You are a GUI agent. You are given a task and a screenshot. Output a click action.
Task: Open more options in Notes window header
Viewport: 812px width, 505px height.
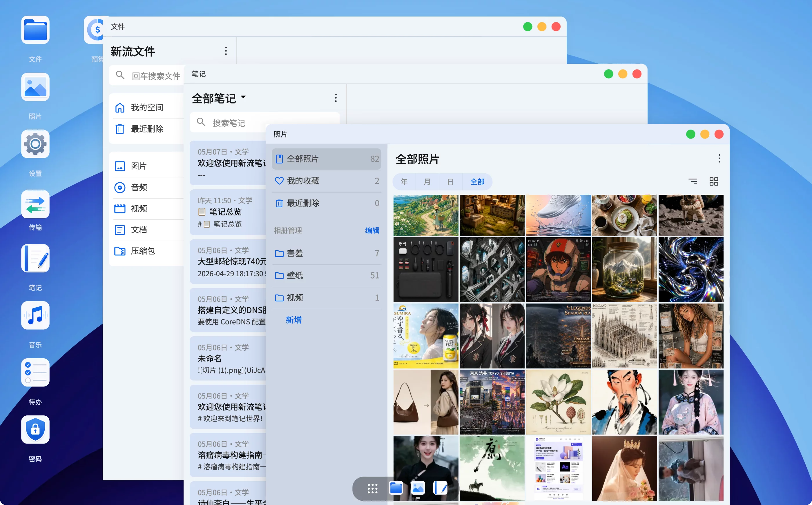tap(336, 98)
